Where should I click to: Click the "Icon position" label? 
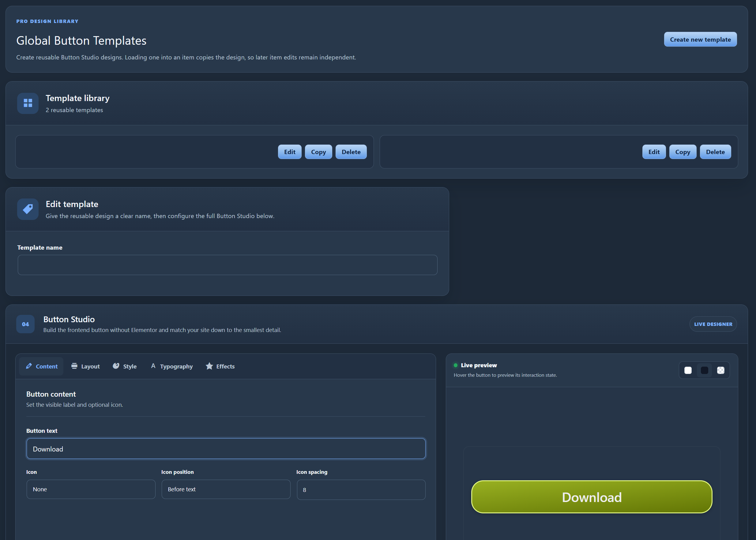pos(178,472)
